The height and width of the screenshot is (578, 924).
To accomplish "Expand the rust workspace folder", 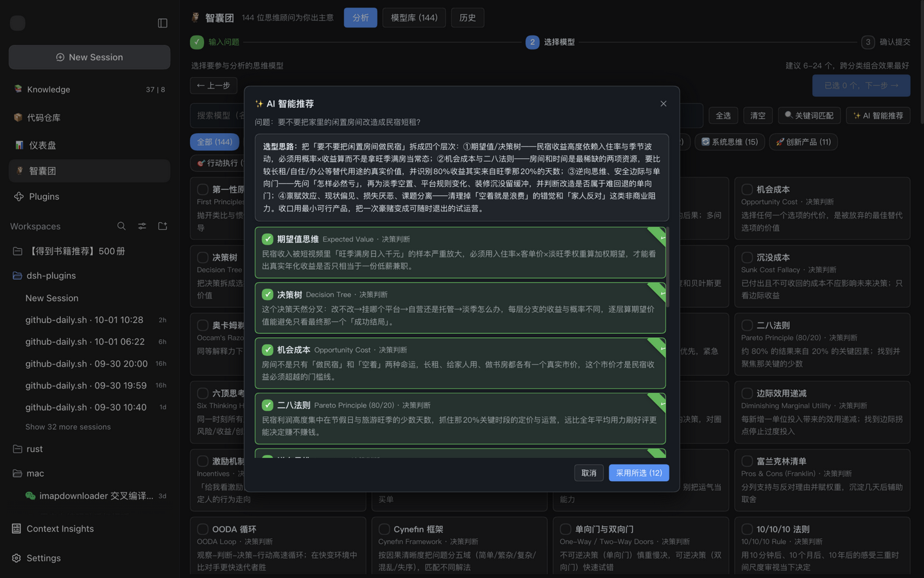I will coord(89,449).
